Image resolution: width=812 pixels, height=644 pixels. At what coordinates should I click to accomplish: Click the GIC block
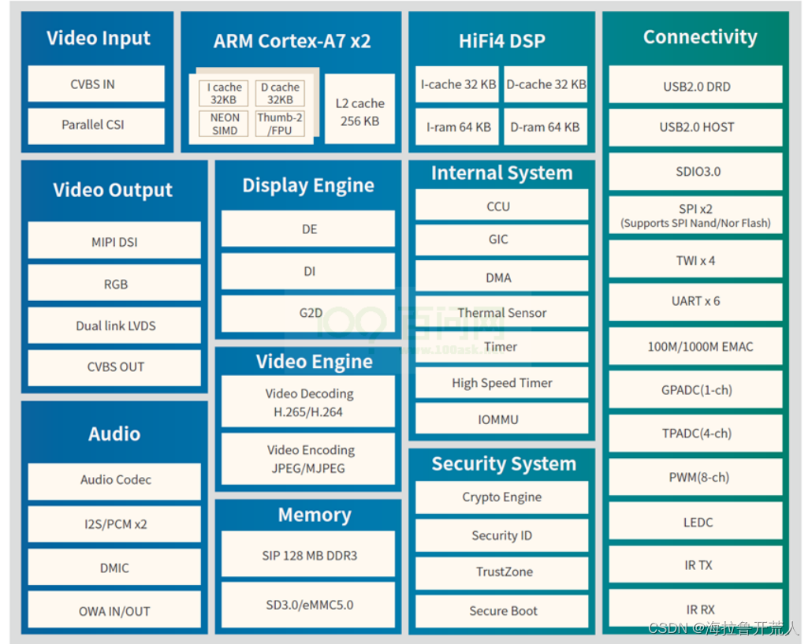502,240
